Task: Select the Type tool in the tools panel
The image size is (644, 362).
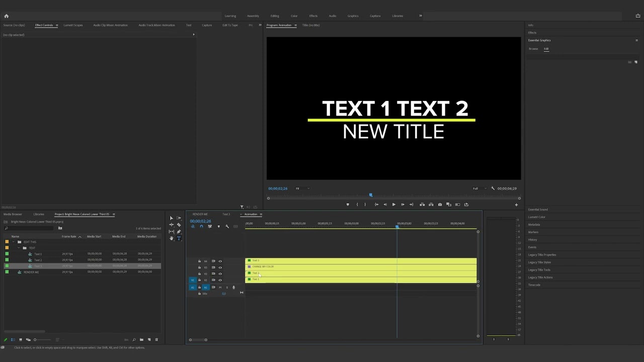Action: click(179, 238)
